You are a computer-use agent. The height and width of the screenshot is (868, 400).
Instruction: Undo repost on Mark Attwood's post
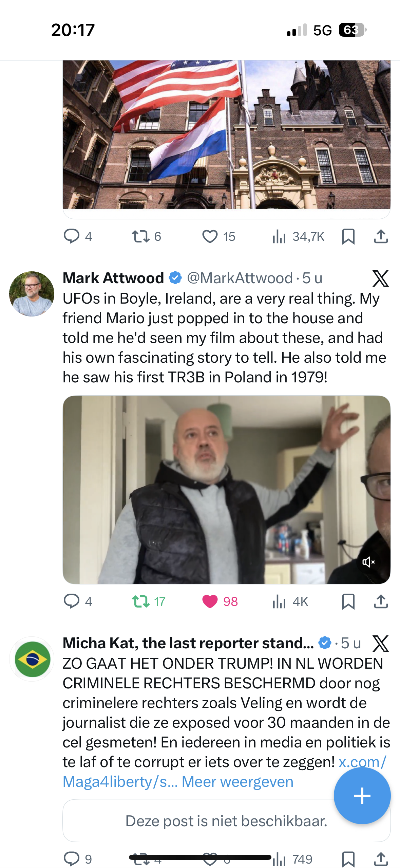pos(141,601)
